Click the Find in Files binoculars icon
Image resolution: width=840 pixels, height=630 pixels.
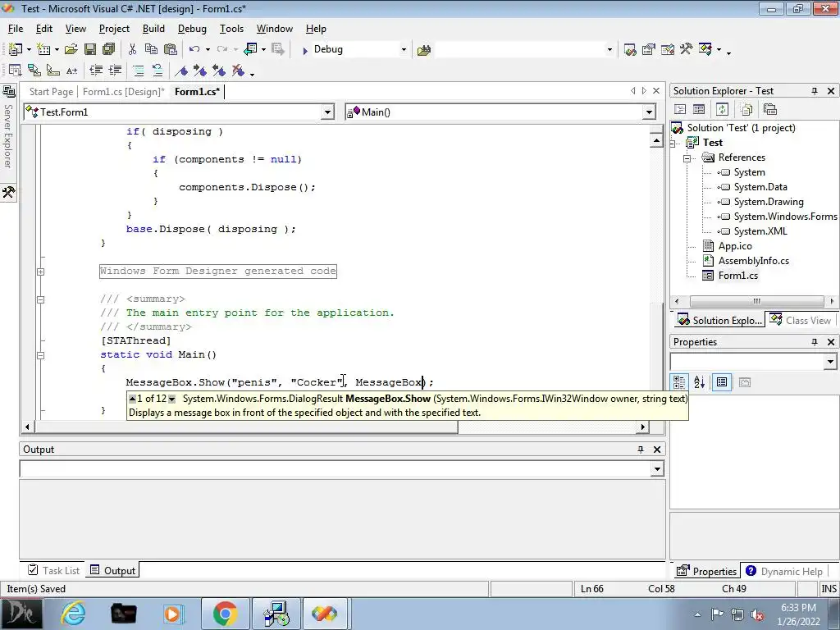click(424, 50)
